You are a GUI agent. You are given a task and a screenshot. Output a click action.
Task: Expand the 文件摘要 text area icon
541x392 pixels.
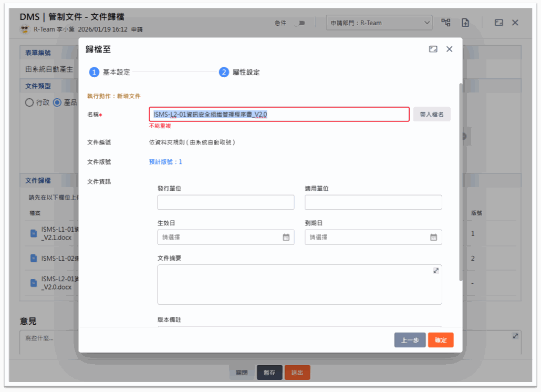point(436,270)
